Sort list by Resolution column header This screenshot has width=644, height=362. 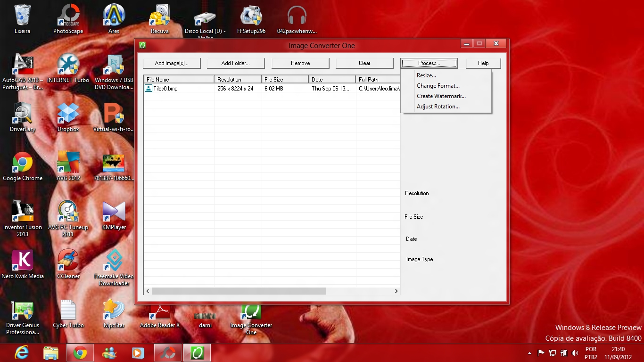pyautogui.click(x=238, y=80)
